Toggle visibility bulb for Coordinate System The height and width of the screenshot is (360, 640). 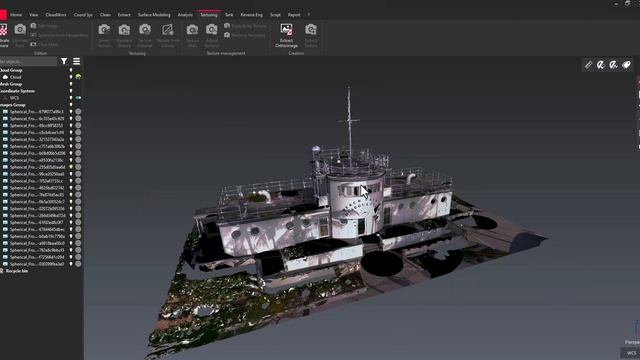[71, 91]
